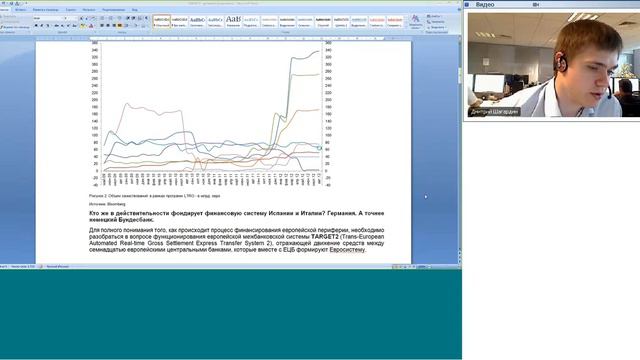Open the Ссылки ribbon tab

coord(71,9)
